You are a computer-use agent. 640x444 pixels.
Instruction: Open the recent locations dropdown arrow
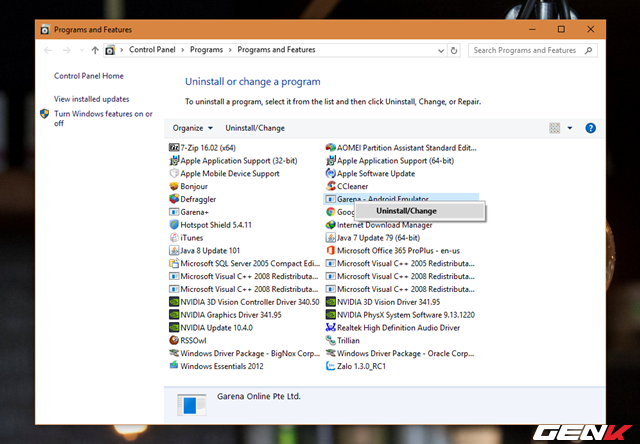[x=82, y=50]
